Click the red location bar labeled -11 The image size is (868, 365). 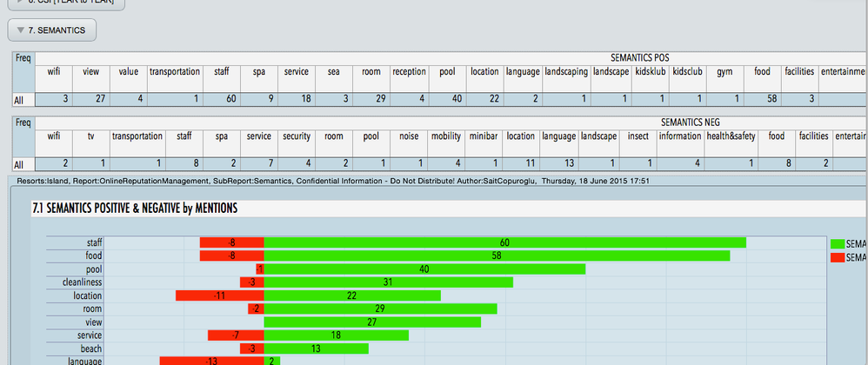(x=220, y=295)
